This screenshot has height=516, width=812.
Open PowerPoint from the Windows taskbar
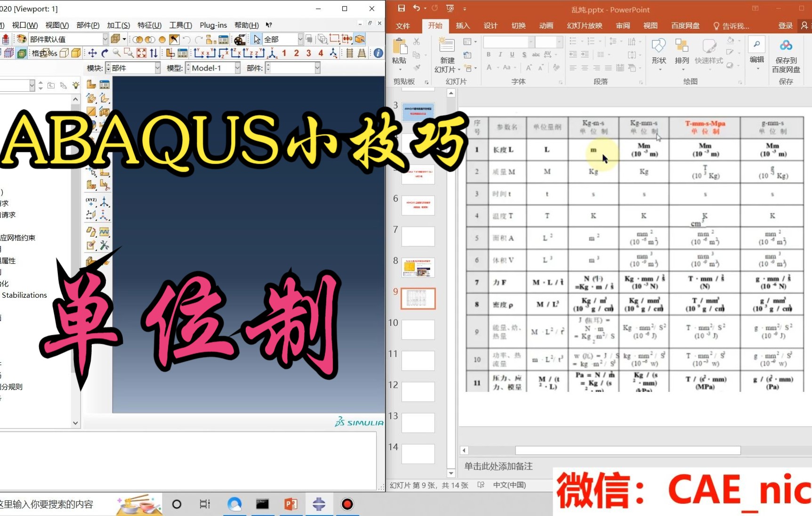click(291, 504)
